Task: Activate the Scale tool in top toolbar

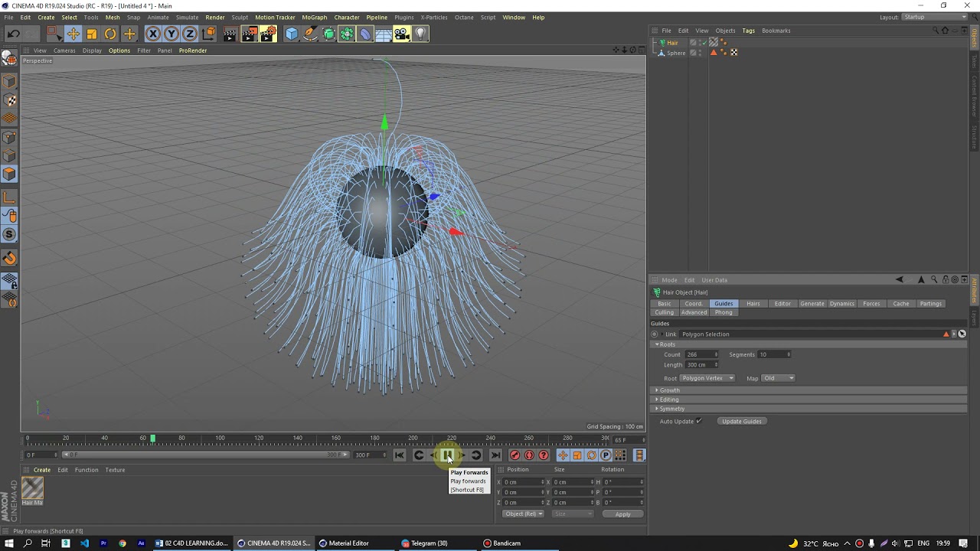Action: [x=92, y=34]
